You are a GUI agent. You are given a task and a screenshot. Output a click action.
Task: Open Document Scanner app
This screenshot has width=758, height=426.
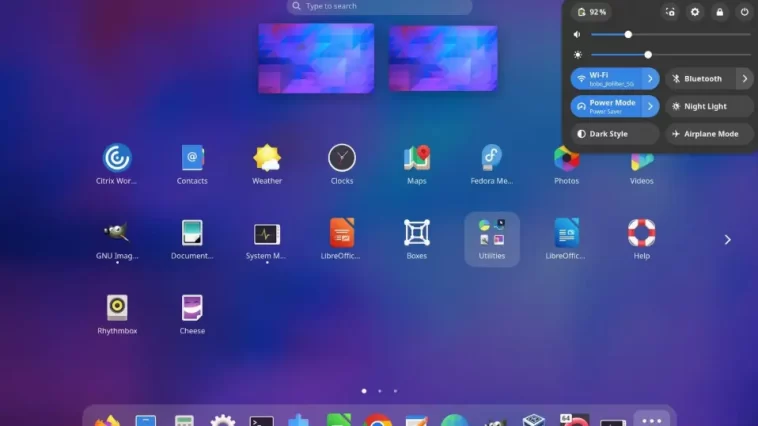click(x=192, y=239)
